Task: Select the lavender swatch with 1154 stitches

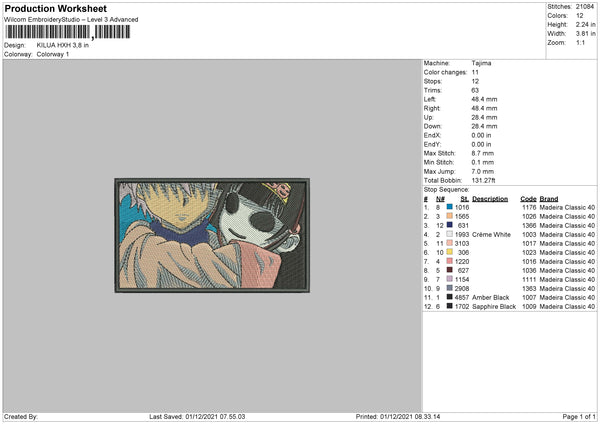Action: (x=450, y=279)
